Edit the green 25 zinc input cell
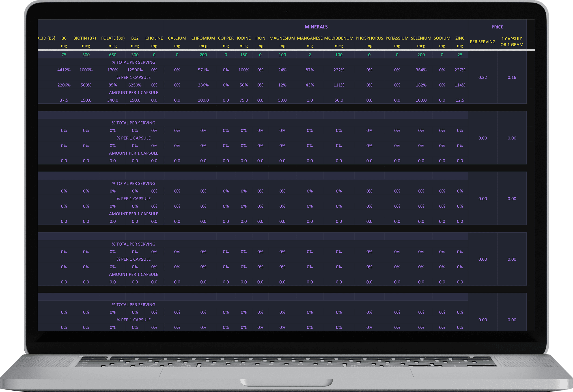Viewport: 573px width, 392px height. coord(460,55)
